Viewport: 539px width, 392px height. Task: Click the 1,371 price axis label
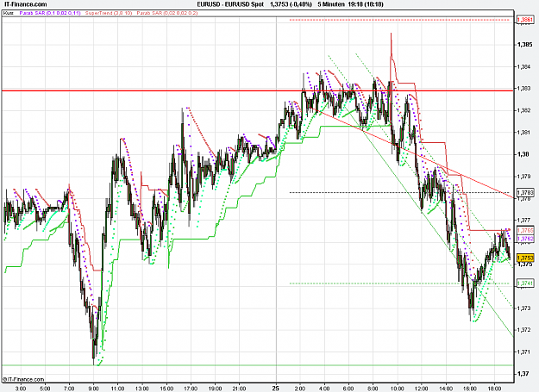pos(524,352)
